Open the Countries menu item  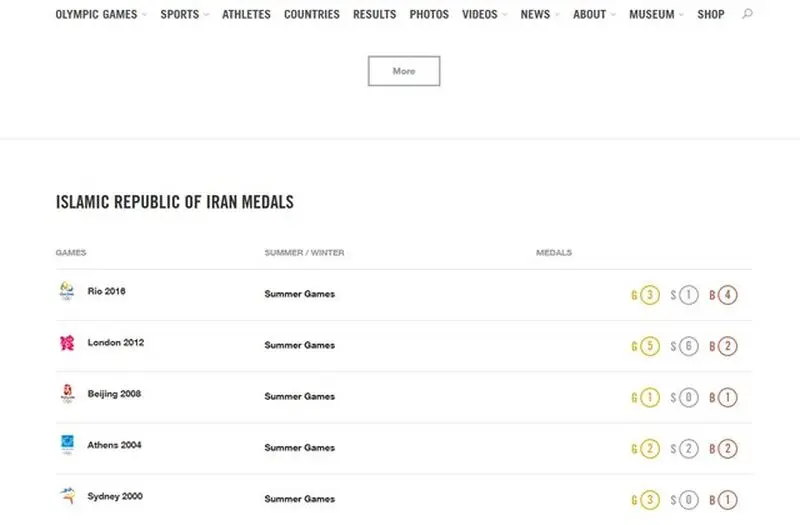(312, 14)
